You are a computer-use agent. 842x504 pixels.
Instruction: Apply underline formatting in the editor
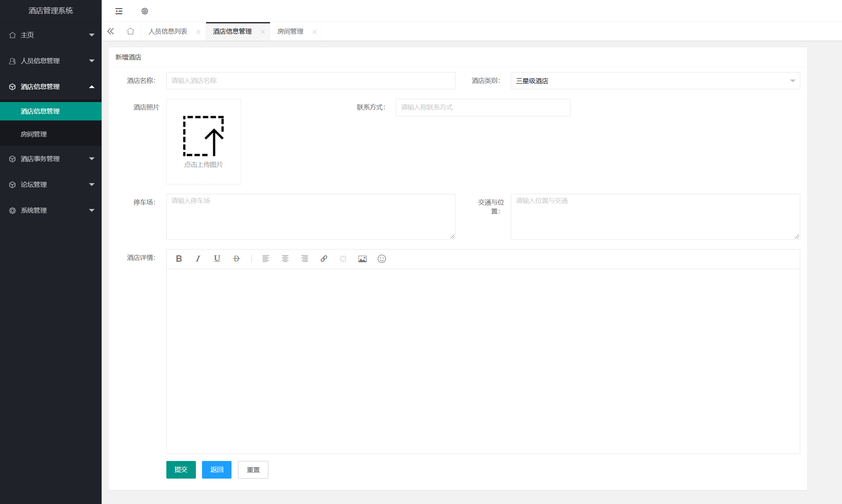(x=217, y=259)
